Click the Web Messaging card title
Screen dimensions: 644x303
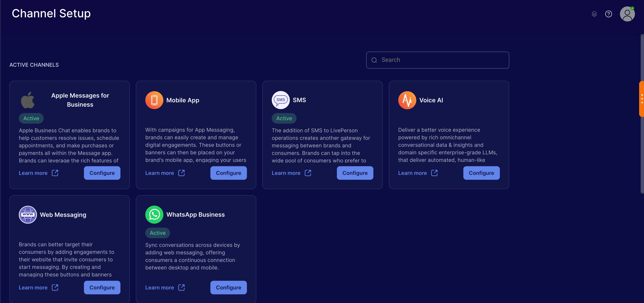tap(63, 215)
